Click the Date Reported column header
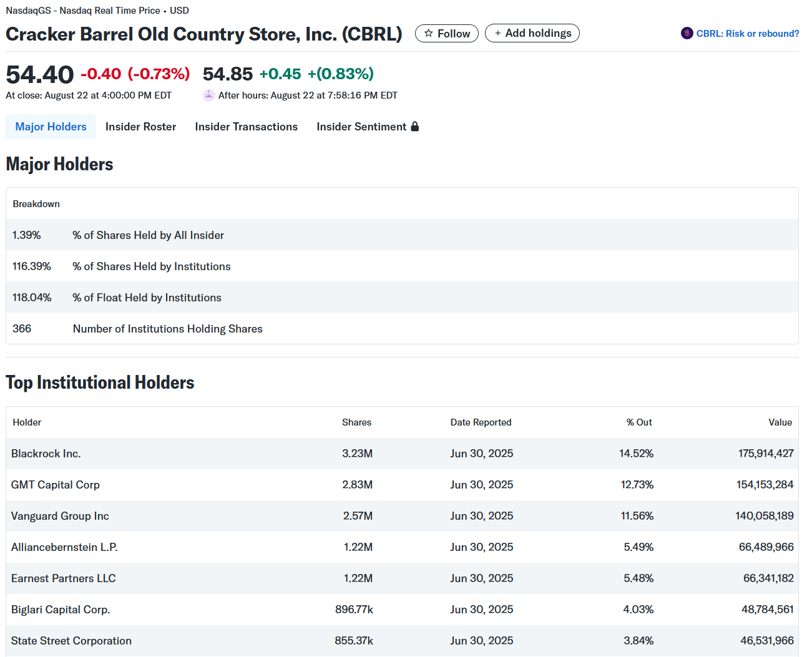This screenshot has height=657, width=812. point(481,422)
